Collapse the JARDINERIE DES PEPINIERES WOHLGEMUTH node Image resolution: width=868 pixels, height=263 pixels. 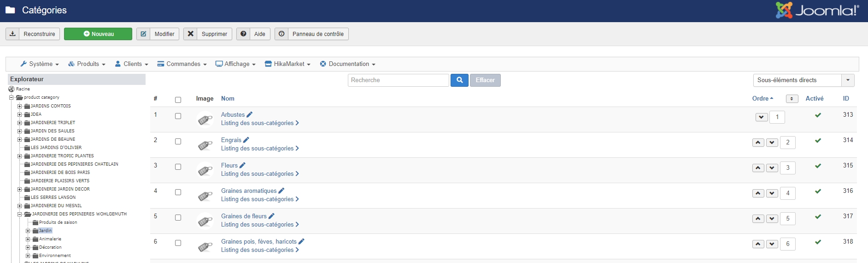click(x=20, y=214)
